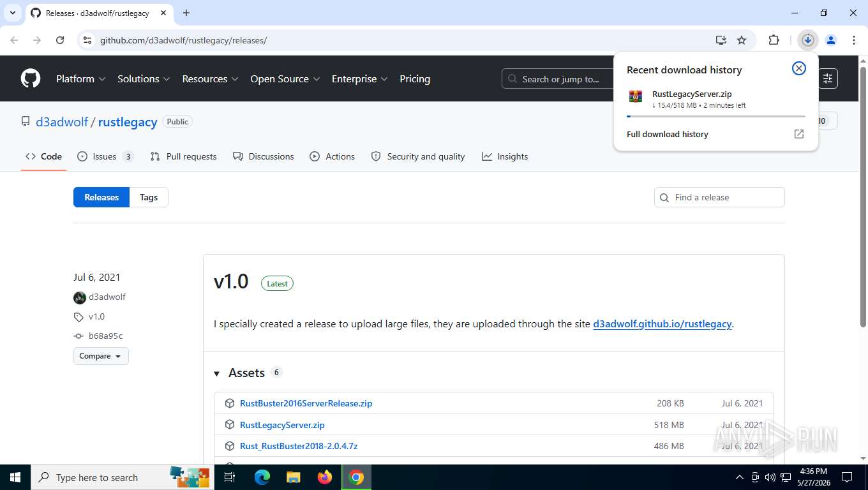Open Chrome extensions puzzle icon
Viewport: 868px width, 490px height.
point(774,40)
